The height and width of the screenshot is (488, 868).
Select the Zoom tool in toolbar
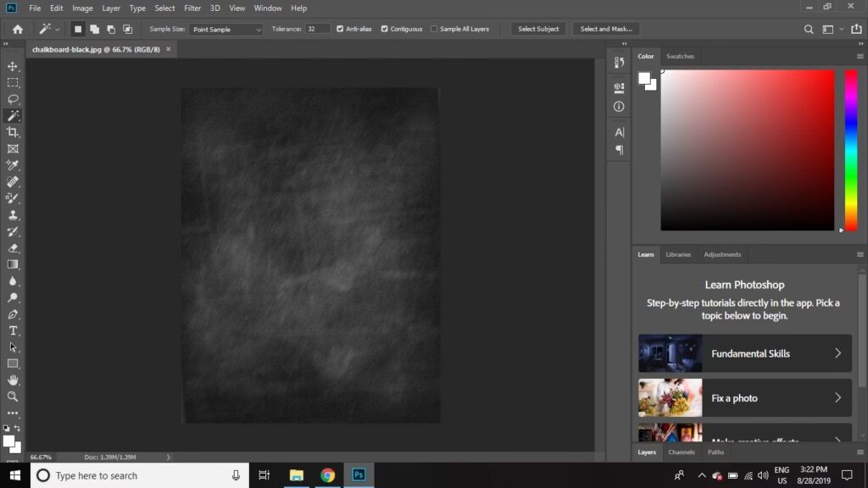click(13, 396)
